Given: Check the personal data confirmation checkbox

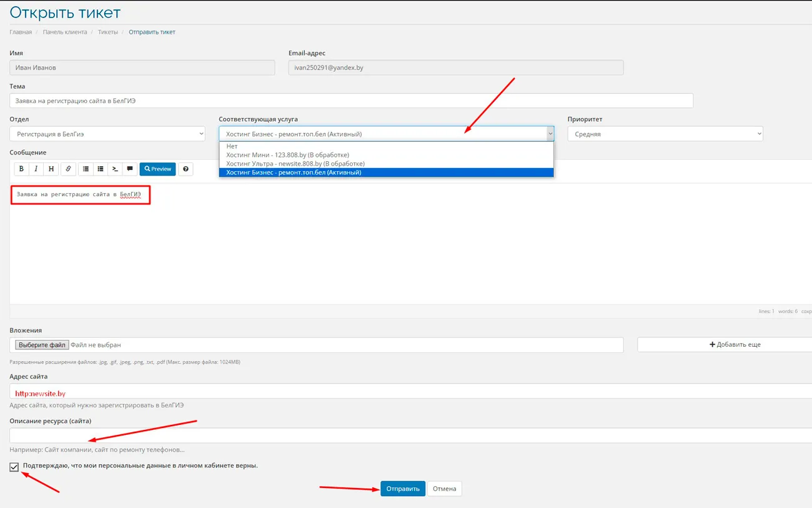Looking at the screenshot, I should pos(14,467).
